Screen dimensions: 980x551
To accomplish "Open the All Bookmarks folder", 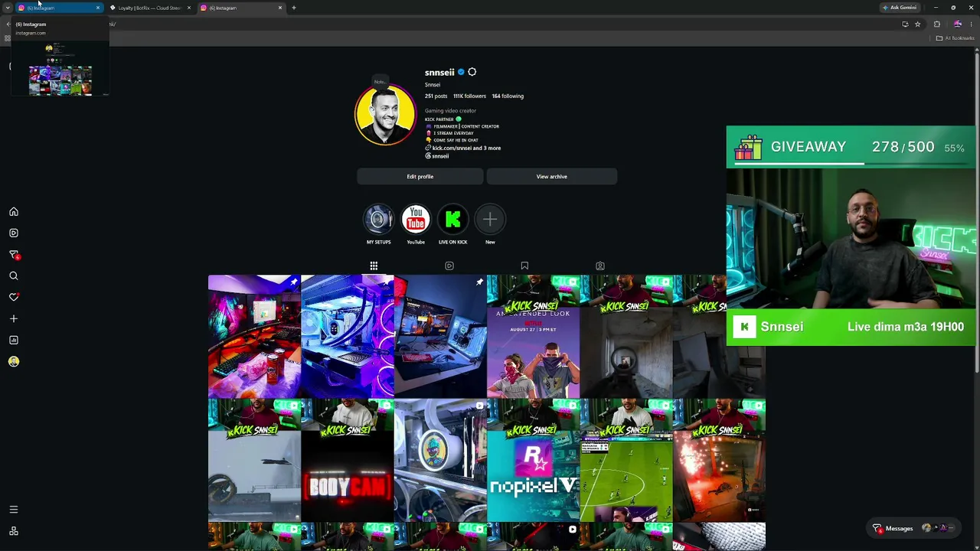I will click(x=955, y=38).
